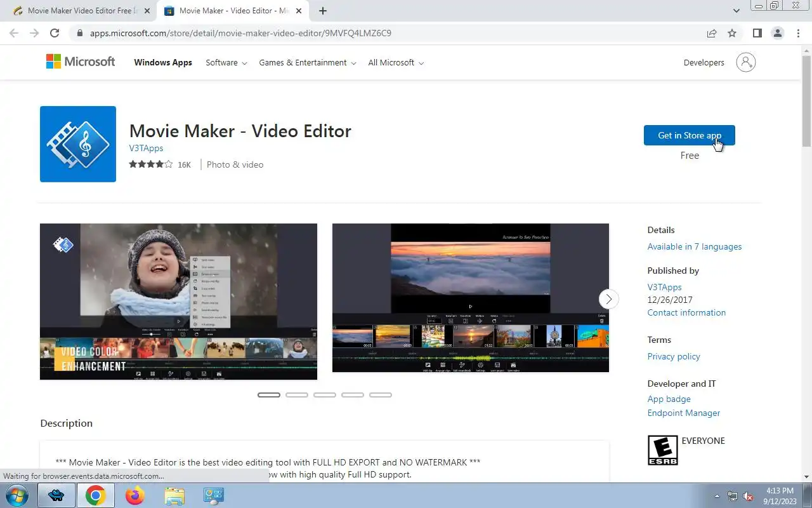
Task: Open the Privacy policy link
Action: (x=674, y=356)
